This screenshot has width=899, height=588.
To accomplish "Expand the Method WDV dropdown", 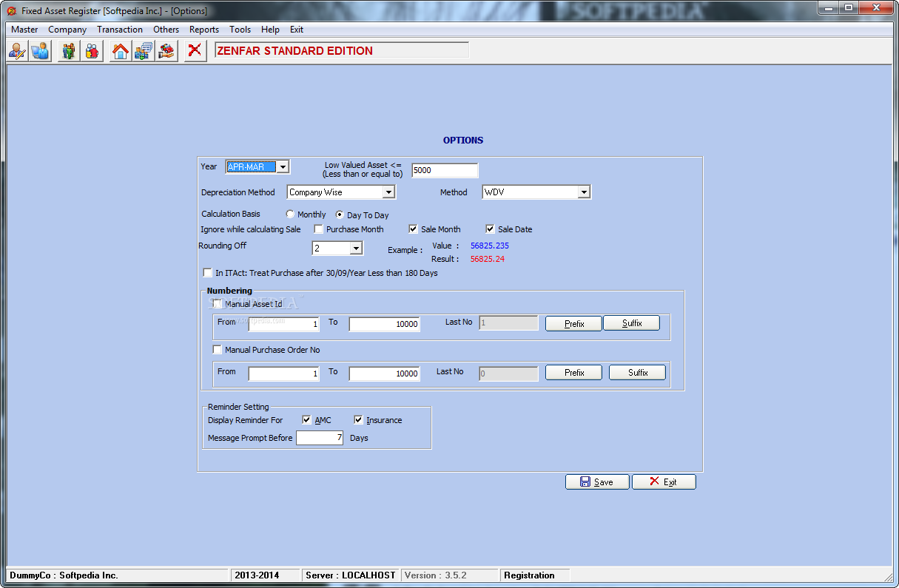I will click(584, 192).
